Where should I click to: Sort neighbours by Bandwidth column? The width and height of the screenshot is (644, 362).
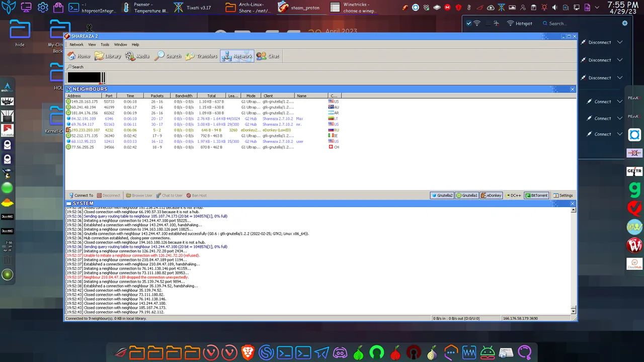tap(184, 96)
